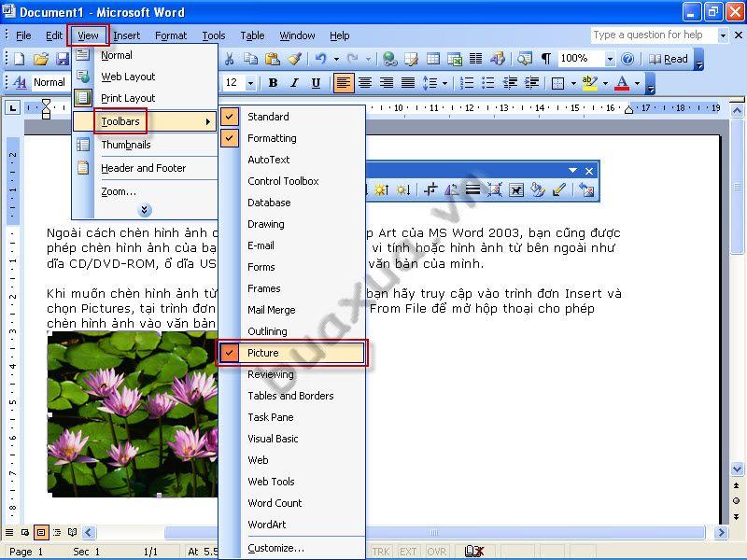The image size is (747, 560).
Task: Click the Set Transparent Color icon
Action: (558, 190)
